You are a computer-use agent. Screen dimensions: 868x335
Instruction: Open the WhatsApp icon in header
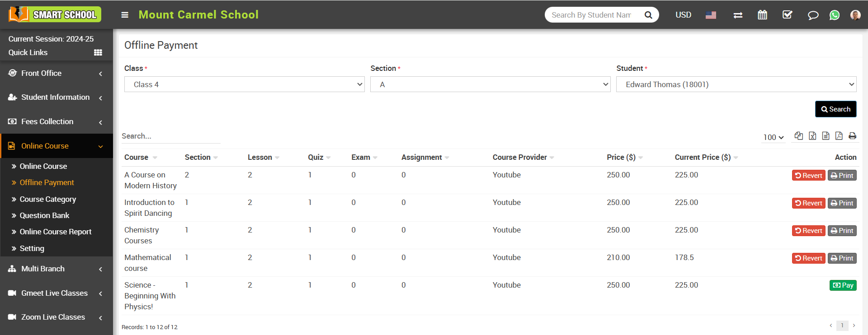(834, 15)
